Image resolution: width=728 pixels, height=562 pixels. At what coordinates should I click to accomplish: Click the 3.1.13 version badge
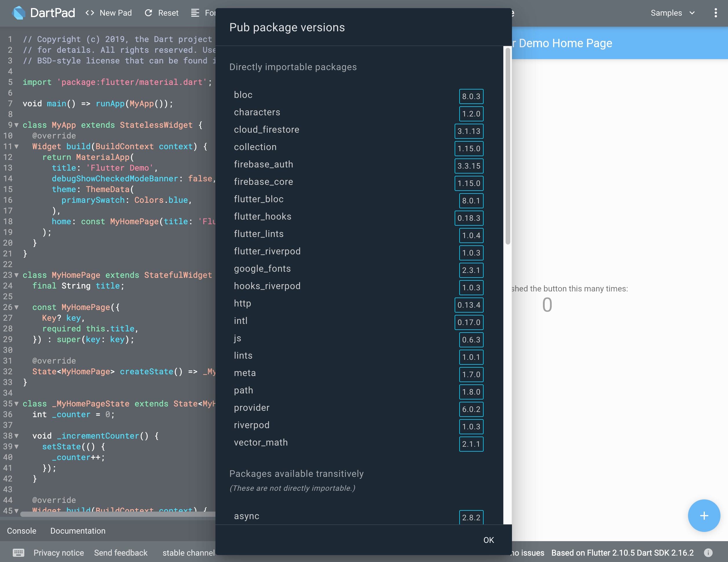tap(469, 131)
